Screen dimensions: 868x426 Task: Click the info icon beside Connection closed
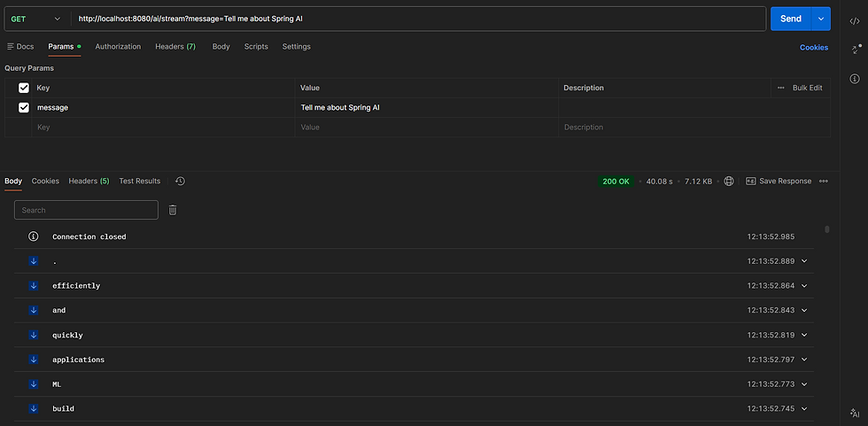[34, 236]
